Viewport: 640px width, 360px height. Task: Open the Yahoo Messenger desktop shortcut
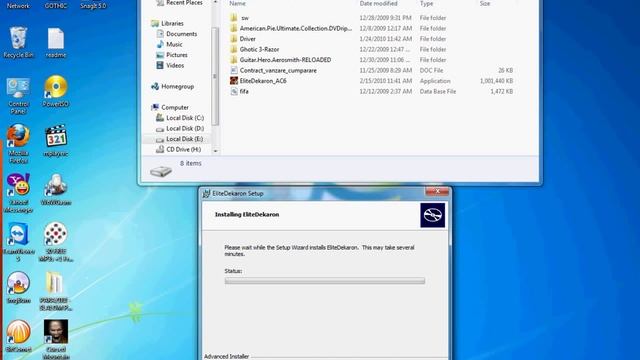point(18,193)
